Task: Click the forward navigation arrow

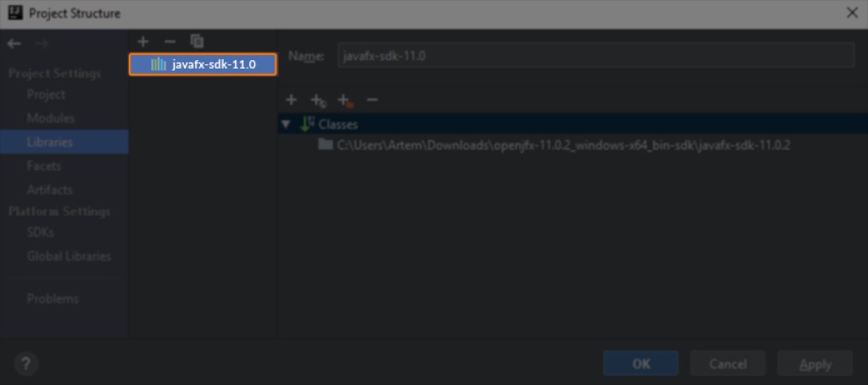Action: [x=42, y=44]
